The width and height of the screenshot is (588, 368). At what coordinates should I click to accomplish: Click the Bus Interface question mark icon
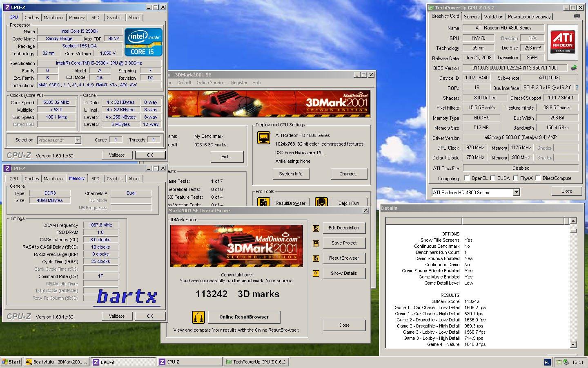(577, 88)
